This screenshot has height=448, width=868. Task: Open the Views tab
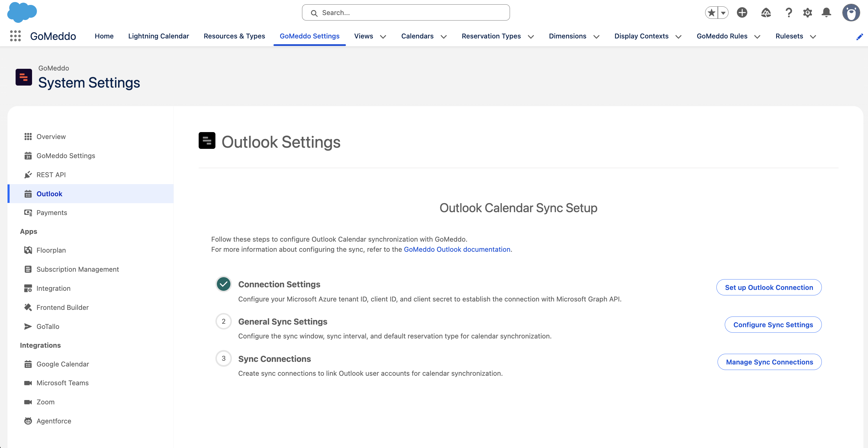point(364,36)
